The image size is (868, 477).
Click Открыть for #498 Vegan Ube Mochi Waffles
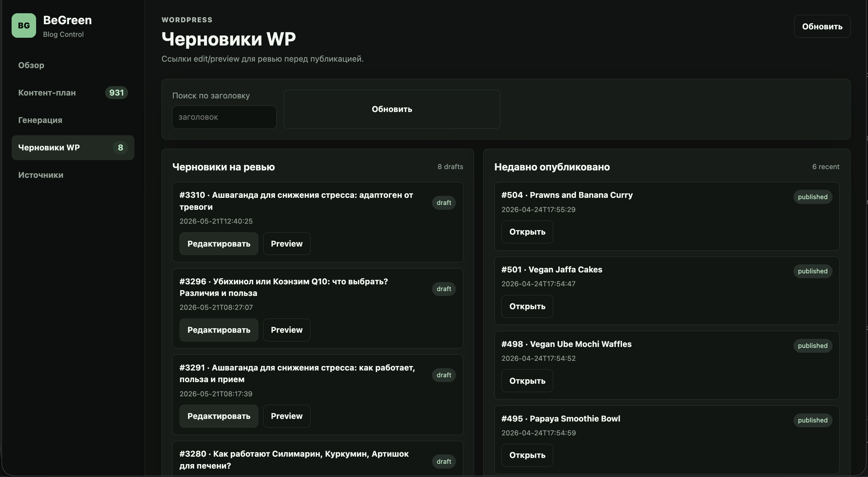coord(527,381)
